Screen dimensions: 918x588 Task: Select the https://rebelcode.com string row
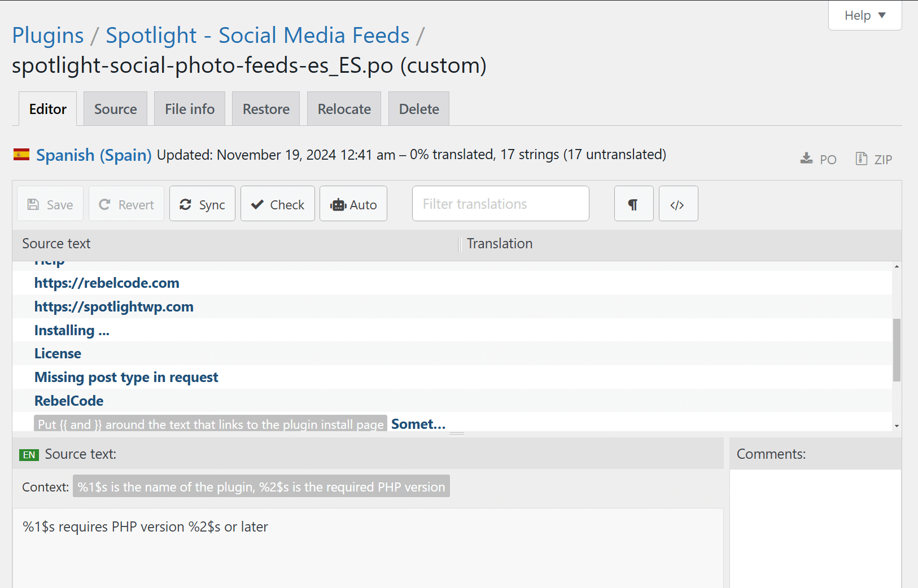(x=452, y=283)
